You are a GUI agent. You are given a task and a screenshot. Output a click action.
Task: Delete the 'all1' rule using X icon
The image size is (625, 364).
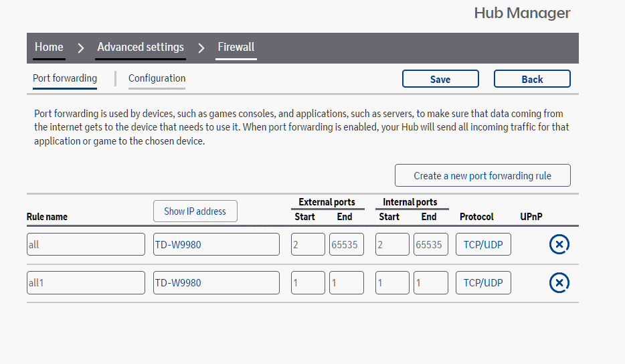(x=559, y=283)
